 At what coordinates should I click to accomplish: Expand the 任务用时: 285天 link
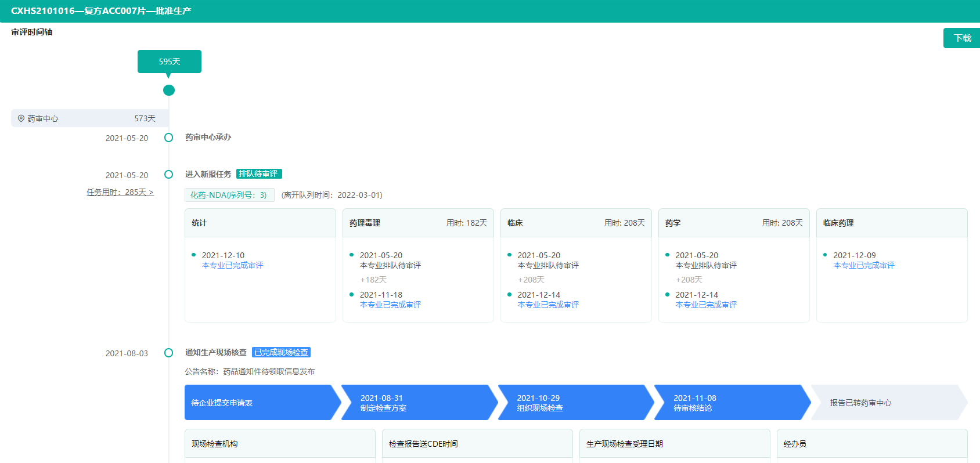pyautogui.click(x=120, y=192)
